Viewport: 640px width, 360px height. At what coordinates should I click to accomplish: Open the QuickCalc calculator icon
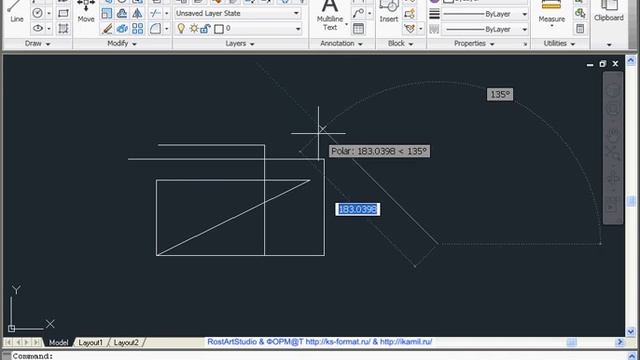(580, 29)
